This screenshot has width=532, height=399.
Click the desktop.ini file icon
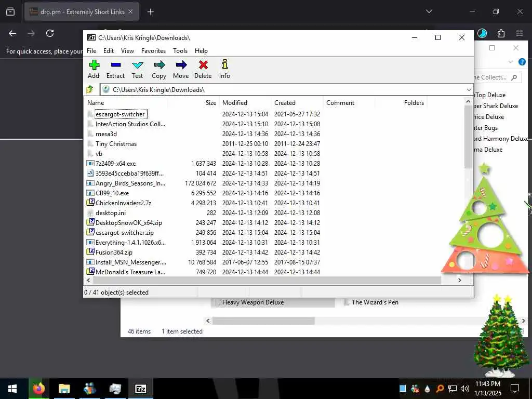90,213
